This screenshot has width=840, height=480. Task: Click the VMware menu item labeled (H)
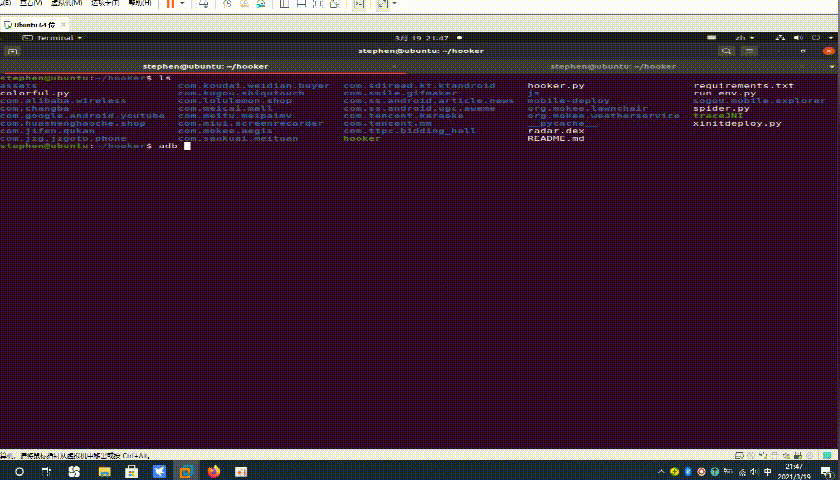coord(141,3)
